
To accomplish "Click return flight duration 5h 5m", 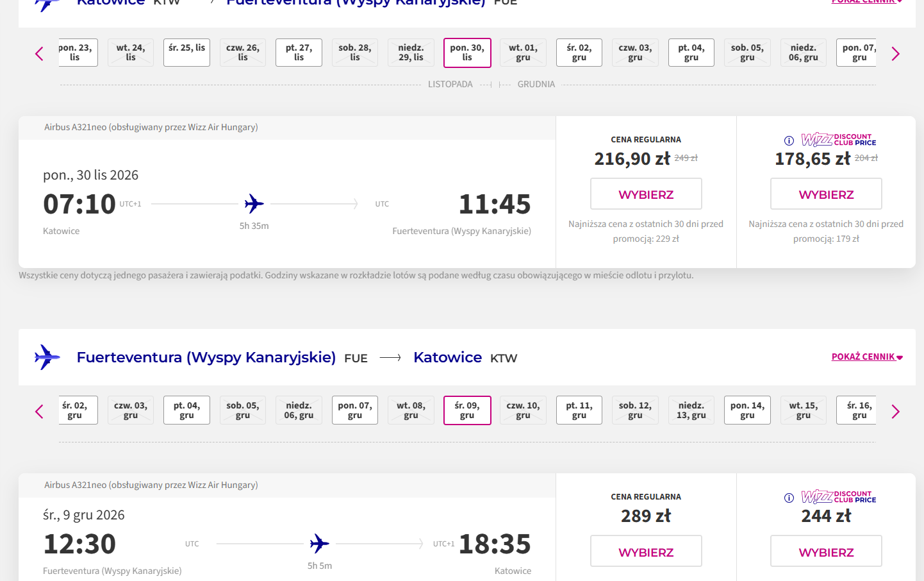I will tap(320, 566).
